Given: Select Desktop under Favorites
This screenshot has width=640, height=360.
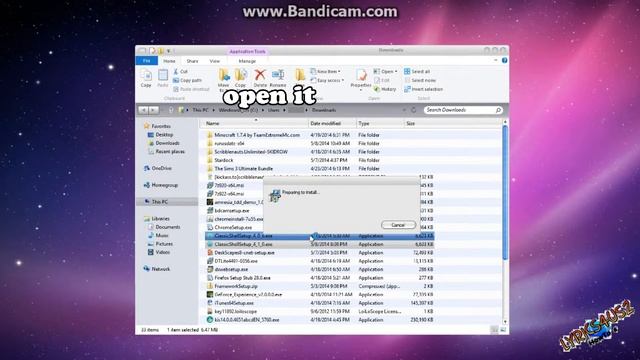Looking at the screenshot, I should click(x=160, y=135).
